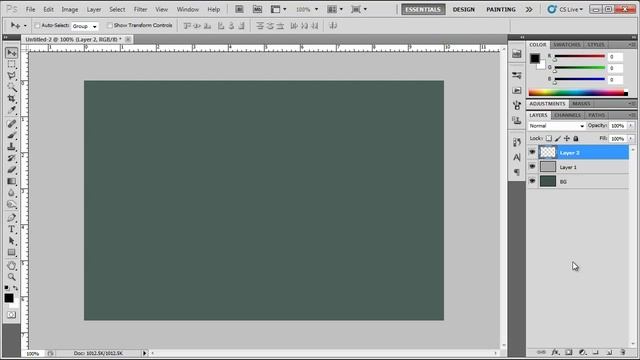Open the Opacity slider arrow

[631, 126]
